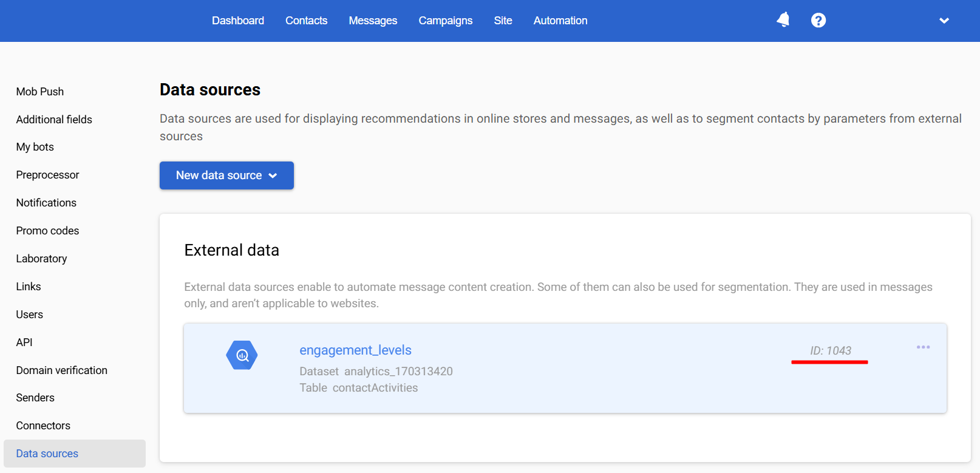Open Campaigns in top navigation
This screenshot has width=980, height=473.
[x=446, y=21]
